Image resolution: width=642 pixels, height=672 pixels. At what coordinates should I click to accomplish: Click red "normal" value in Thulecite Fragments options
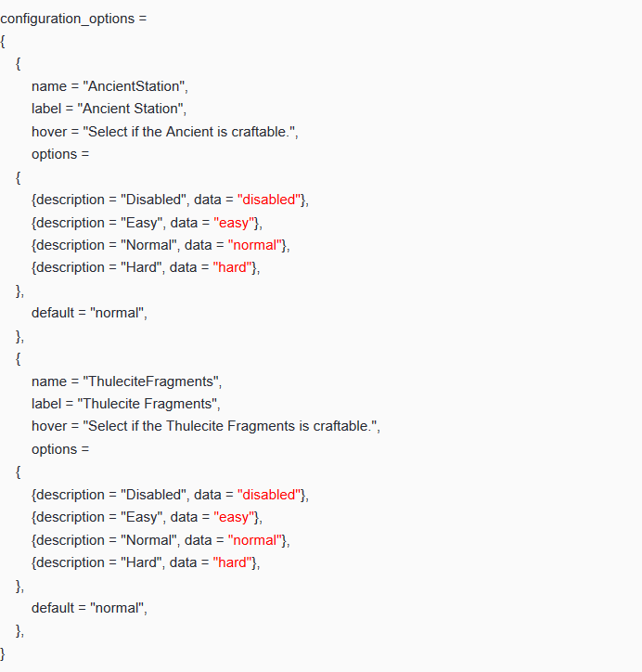click(x=254, y=540)
